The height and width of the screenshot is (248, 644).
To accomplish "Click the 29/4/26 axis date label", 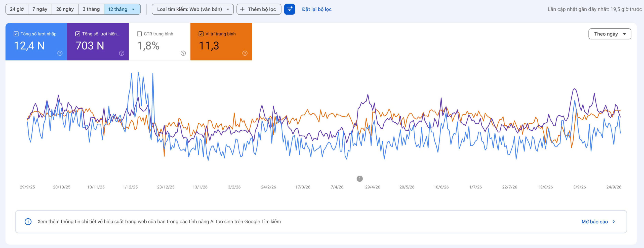I will 373,187.
